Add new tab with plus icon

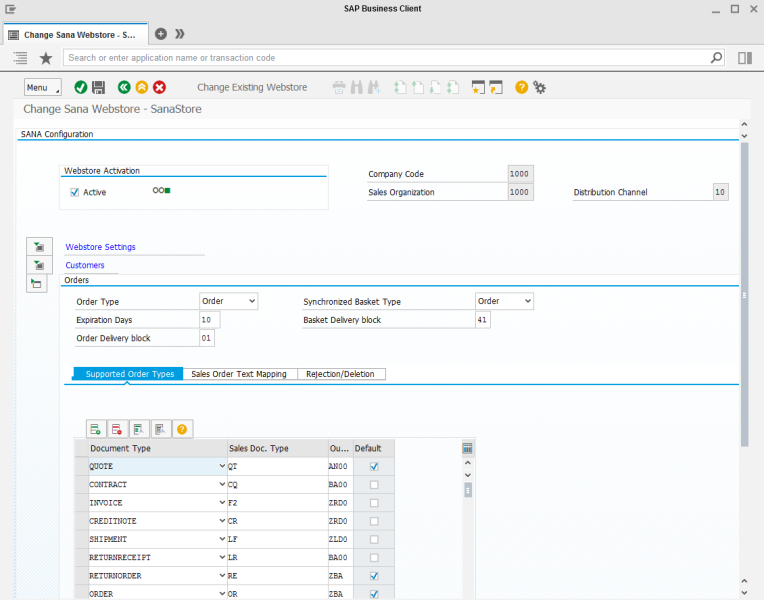(x=161, y=34)
